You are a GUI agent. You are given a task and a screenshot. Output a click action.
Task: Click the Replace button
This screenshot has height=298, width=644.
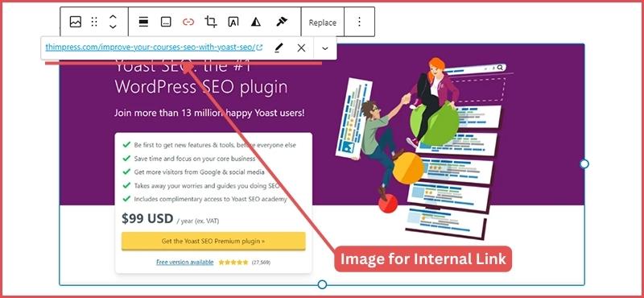[x=323, y=23]
